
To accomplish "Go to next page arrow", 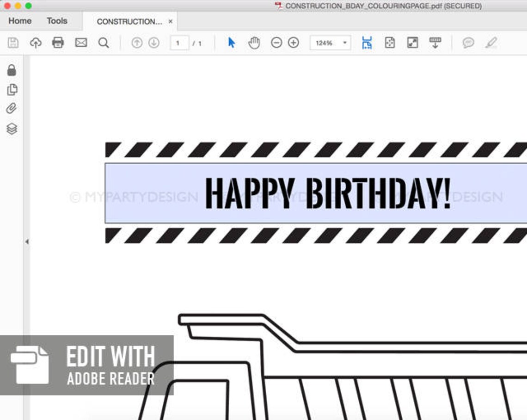I will tap(154, 43).
